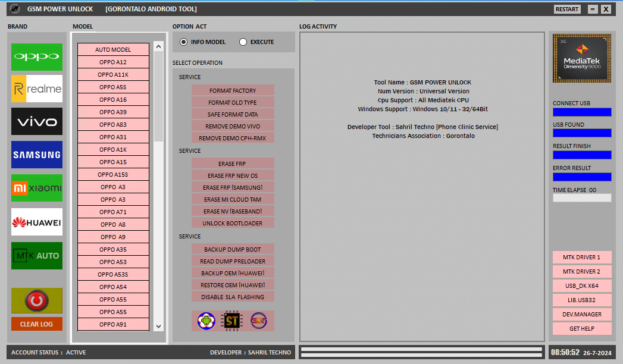Click REMOVE DEMO CPH-RMX
The image size is (623, 364).
[x=233, y=138]
